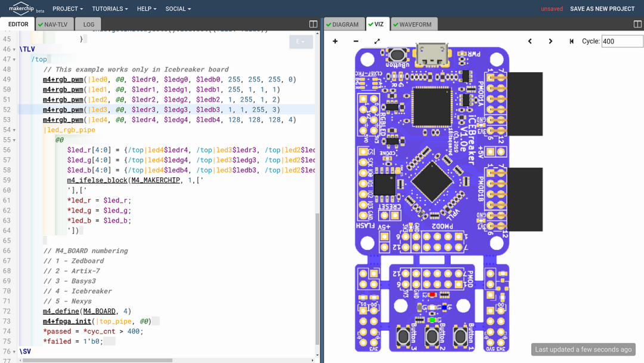The width and height of the screenshot is (644, 363).
Task: Click the Cycle number input field
Action: click(x=622, y=41)
